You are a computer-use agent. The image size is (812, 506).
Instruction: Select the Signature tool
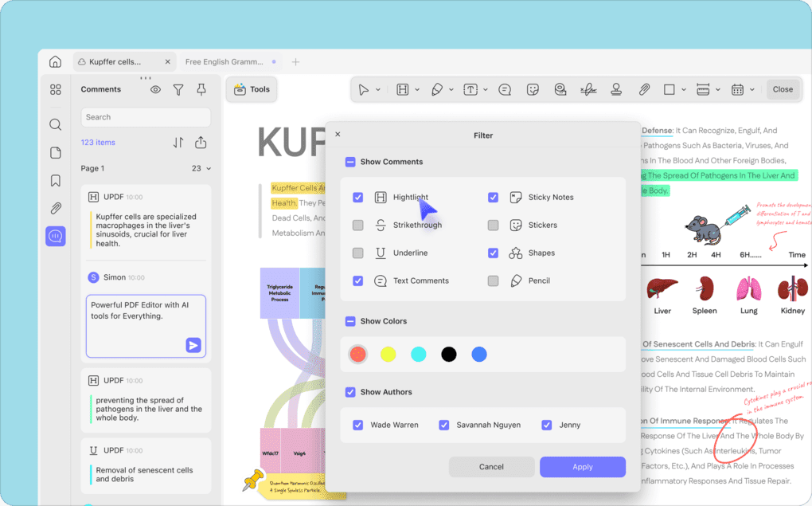point(588,88)
